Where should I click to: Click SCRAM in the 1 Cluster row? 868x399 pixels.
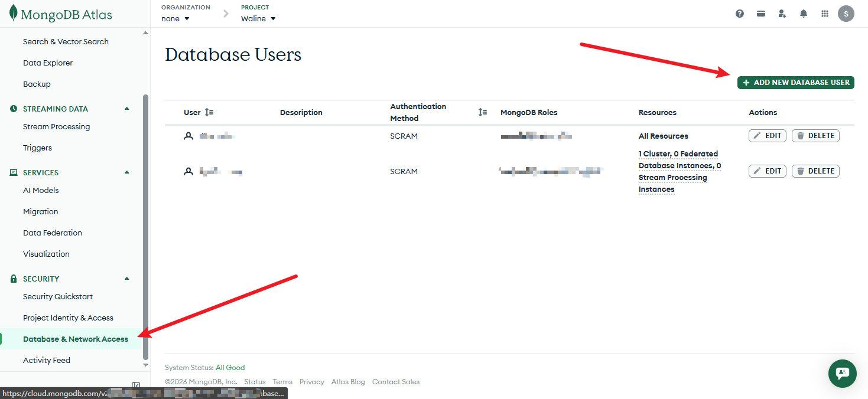coord(404,171)
